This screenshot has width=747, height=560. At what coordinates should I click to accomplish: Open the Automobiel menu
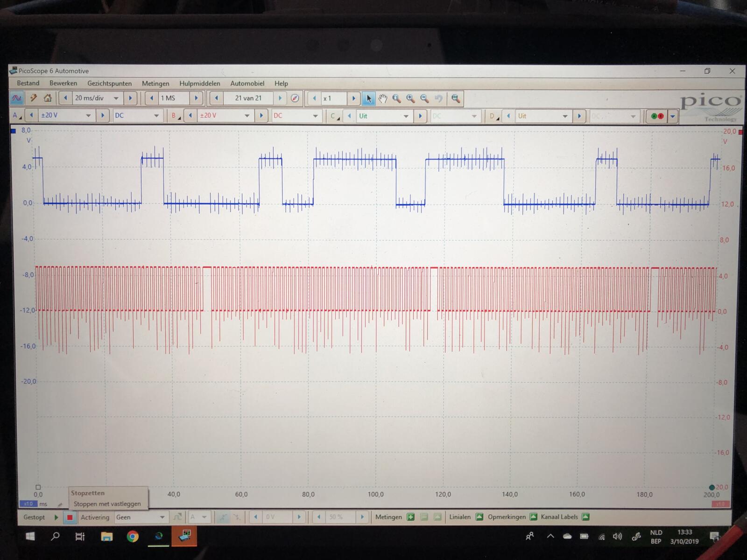[247, 83]
